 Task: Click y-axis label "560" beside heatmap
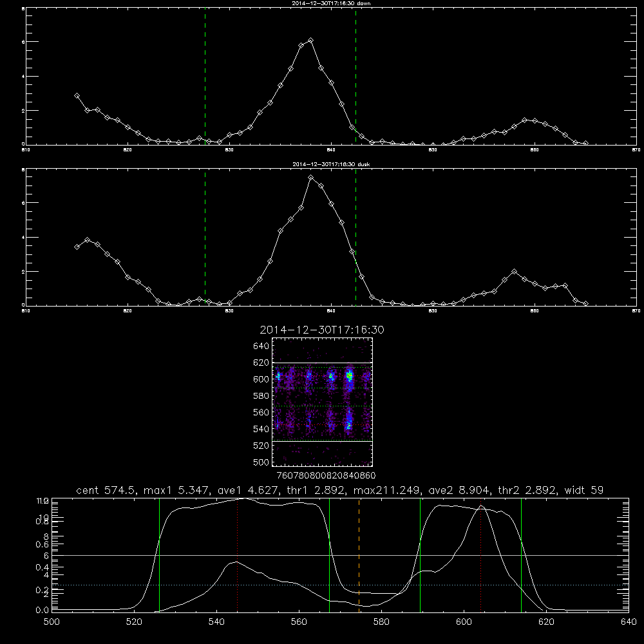(x=261, y=412)
